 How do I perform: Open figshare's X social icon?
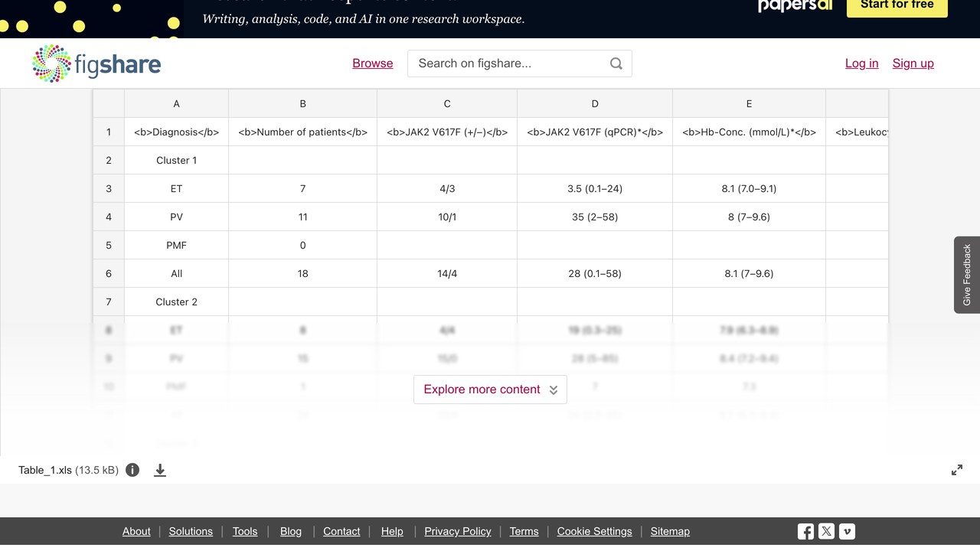(826, 531)
